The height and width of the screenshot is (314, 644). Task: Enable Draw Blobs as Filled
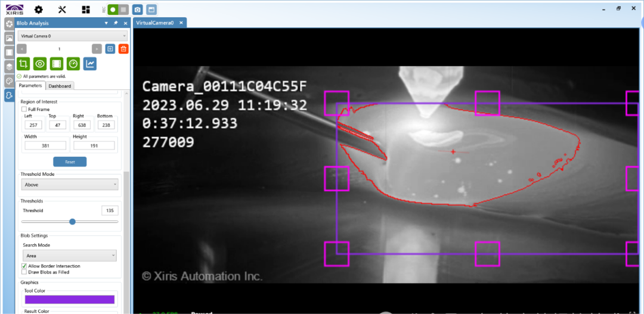pos(24,272)
